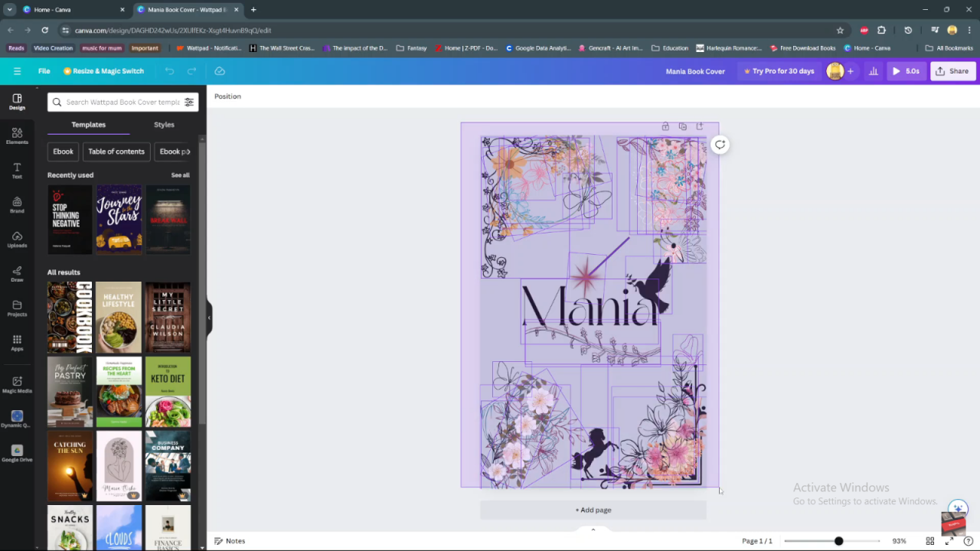Select the Table of contents chip
This screenshot has height=551, width=980.
[116, 152]
